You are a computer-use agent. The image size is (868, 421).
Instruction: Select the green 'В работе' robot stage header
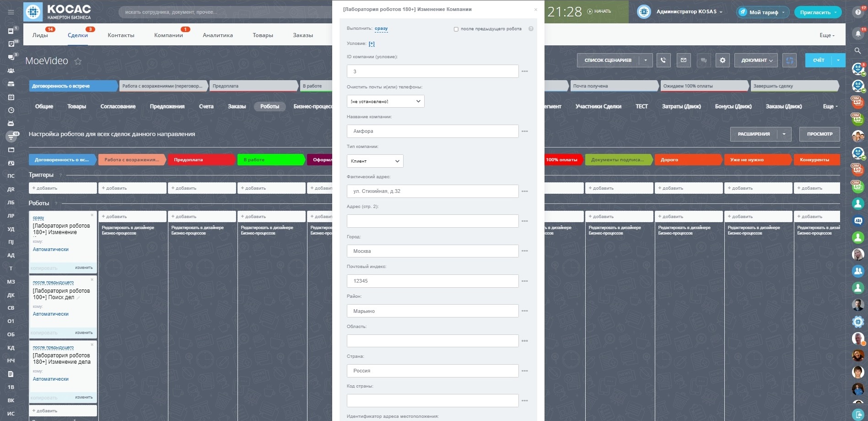coord(271,160)
